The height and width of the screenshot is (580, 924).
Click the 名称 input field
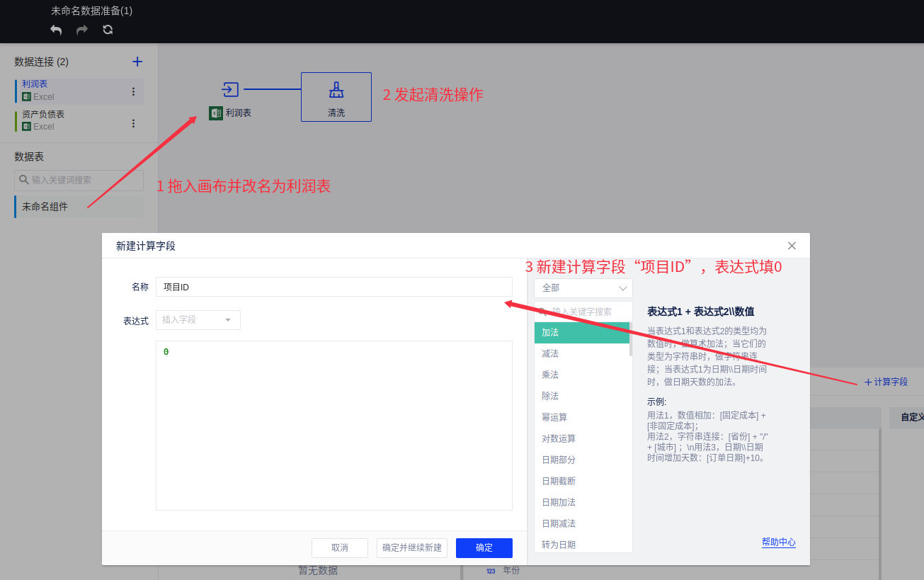333,287
